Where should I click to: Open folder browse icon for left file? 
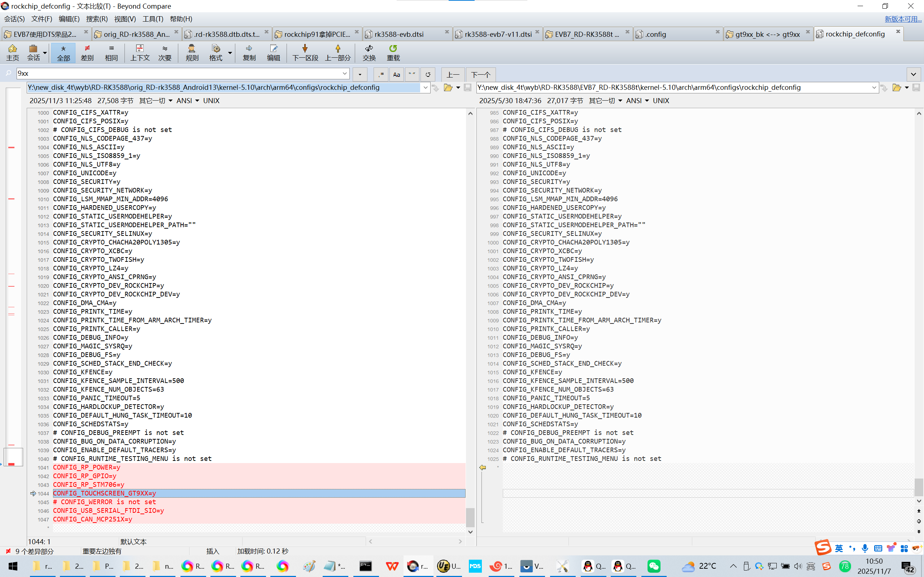[x=448, y=88]
